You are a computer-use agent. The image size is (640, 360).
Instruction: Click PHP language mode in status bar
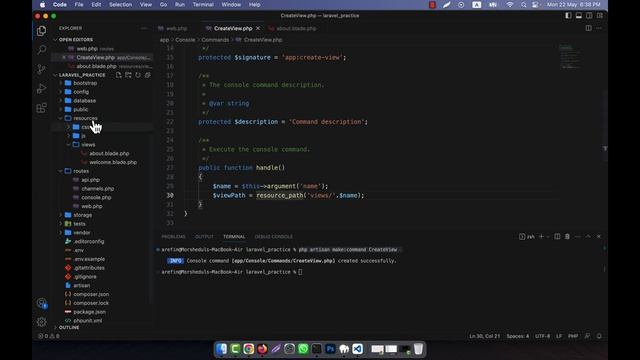[573, 336]
